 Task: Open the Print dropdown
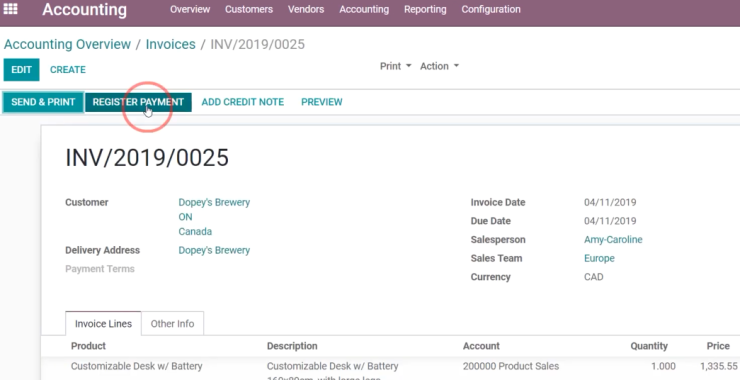(395, 67)
